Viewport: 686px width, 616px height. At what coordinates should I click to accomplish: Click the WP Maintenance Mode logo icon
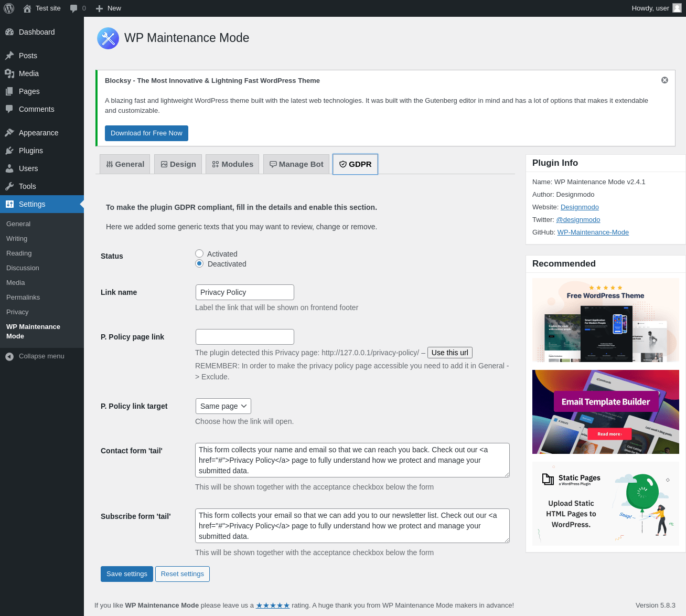pyautogui.click(x=108, y=38)
